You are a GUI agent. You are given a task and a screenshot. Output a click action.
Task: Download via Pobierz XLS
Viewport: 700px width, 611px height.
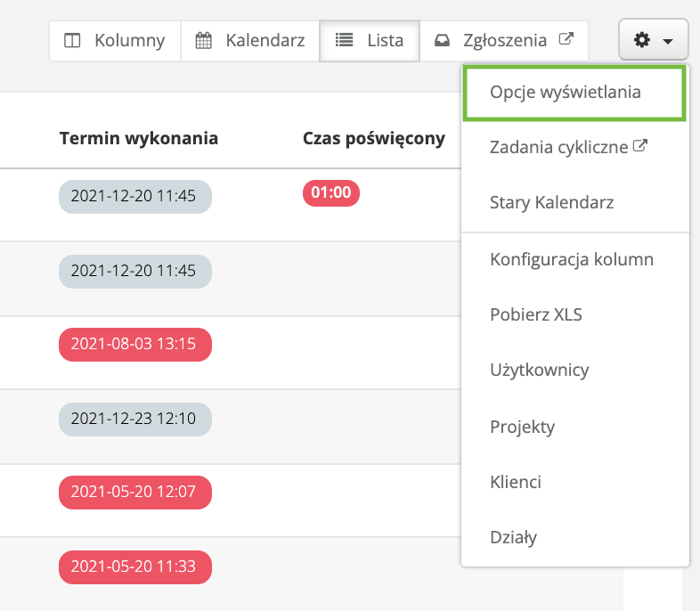pyautogui.click(x=536, y=314)
